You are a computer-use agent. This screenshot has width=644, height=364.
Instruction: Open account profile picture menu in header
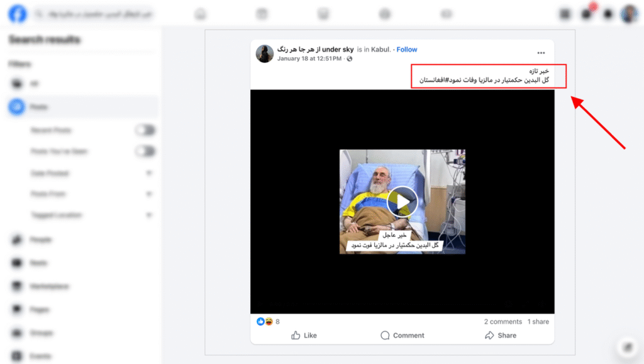(x=628, y=14)
